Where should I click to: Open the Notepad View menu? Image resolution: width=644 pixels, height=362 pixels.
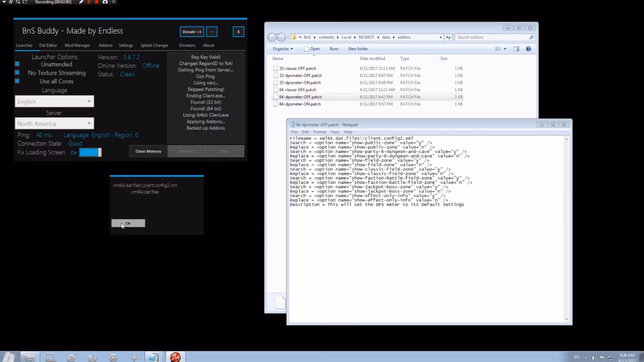pos(335,132)
